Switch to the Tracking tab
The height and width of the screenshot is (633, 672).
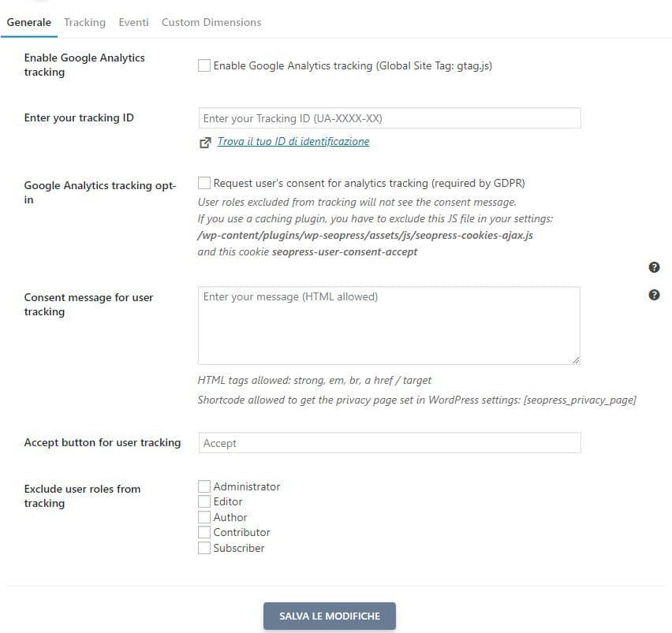(85, 22)
